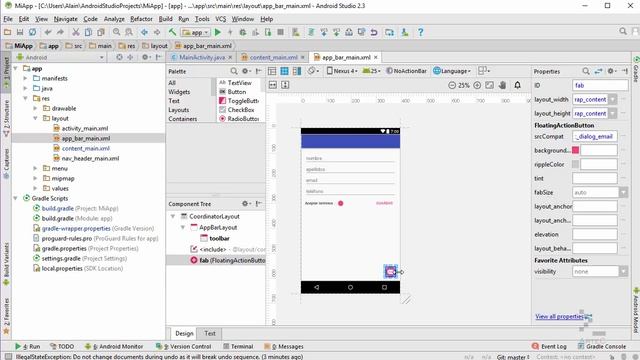
Task: Search palette with the magnifier icon
Action: point(234,71)
